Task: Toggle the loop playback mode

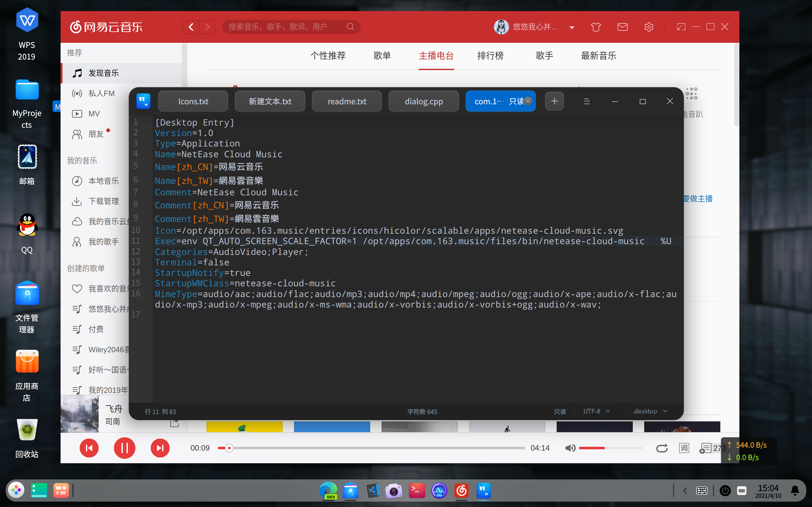Action: pyautogui.click(x=662, y=448)
